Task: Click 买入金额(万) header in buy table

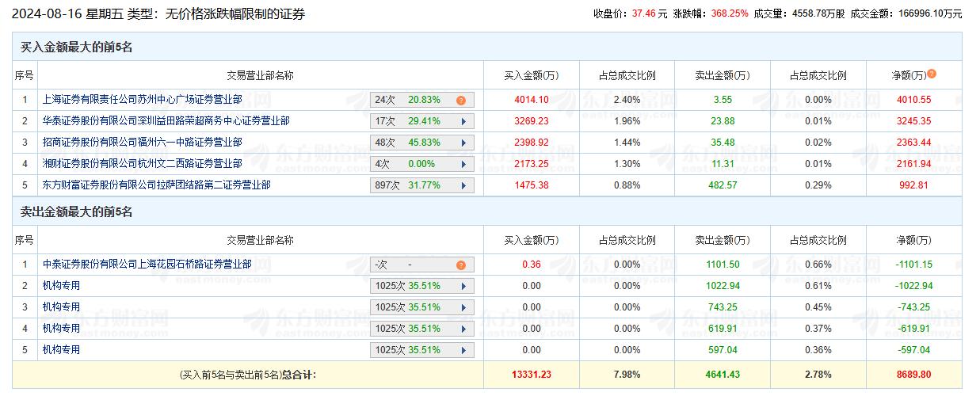Action: pyautogui.click(x=532, y=75)
